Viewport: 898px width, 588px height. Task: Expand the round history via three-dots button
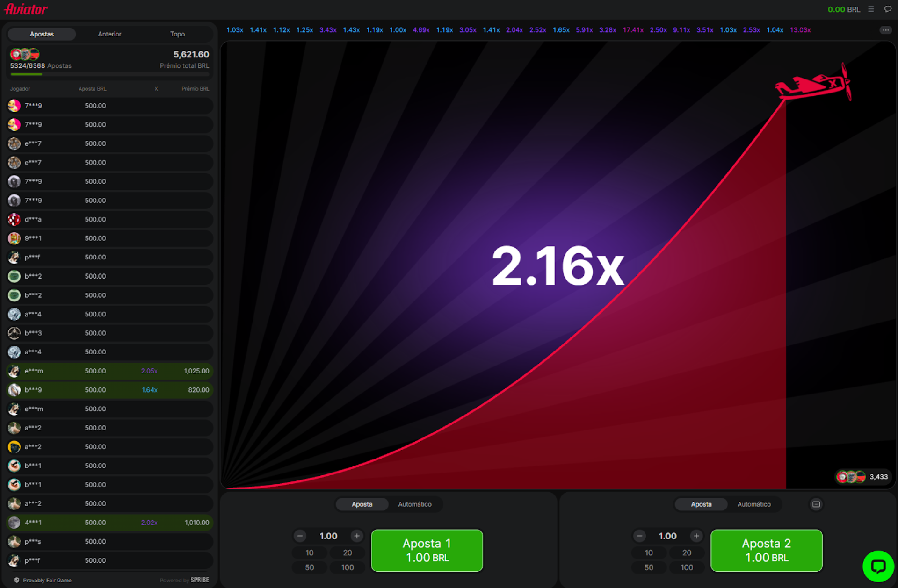point(885,30)
